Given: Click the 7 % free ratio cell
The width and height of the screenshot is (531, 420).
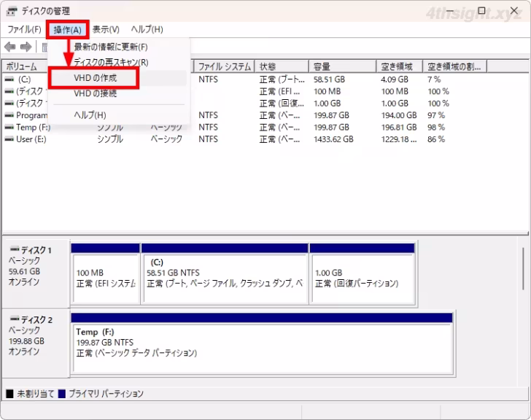Looking at the screenshot, I should point(434,79).
